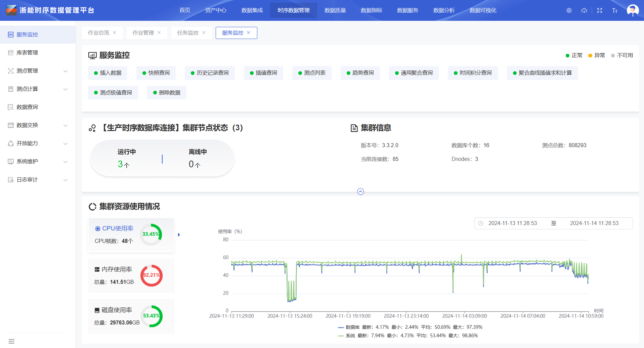Close the 任务监控 tab
644x348 pixels.
coord(204,33)
